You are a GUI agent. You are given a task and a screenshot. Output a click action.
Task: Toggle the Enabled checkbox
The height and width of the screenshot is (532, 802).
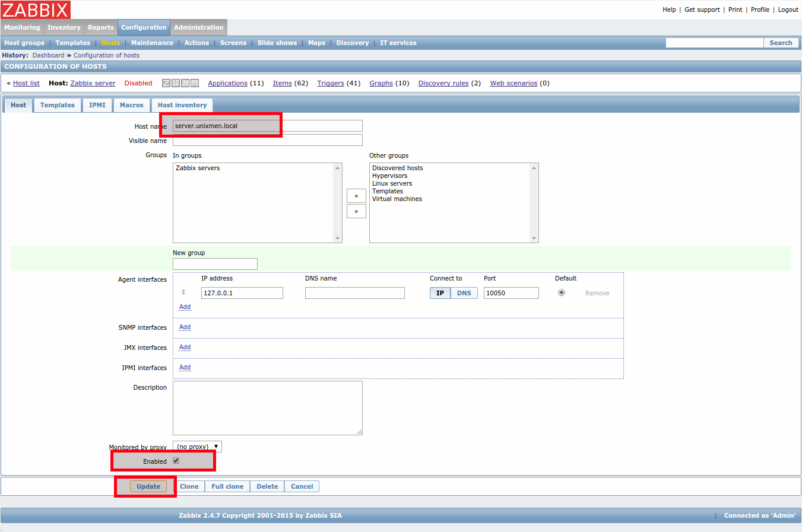pyautogui.click(x=176, y=461)
